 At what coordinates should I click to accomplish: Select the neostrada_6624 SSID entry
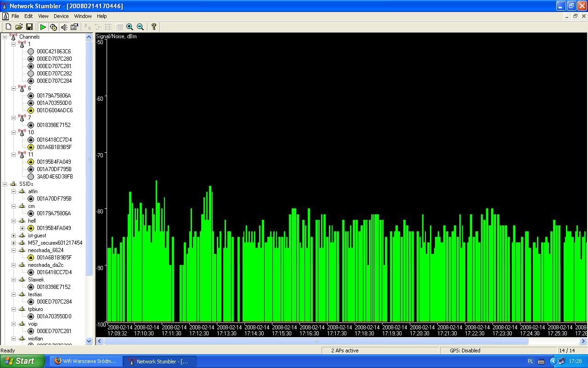click(x=45, y=250)
